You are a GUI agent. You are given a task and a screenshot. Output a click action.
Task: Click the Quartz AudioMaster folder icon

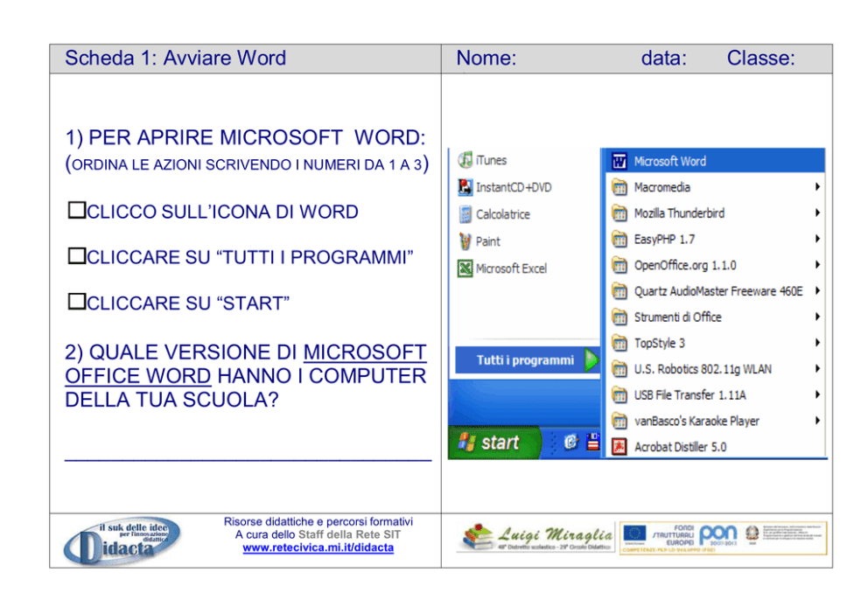tap(619, 291)
